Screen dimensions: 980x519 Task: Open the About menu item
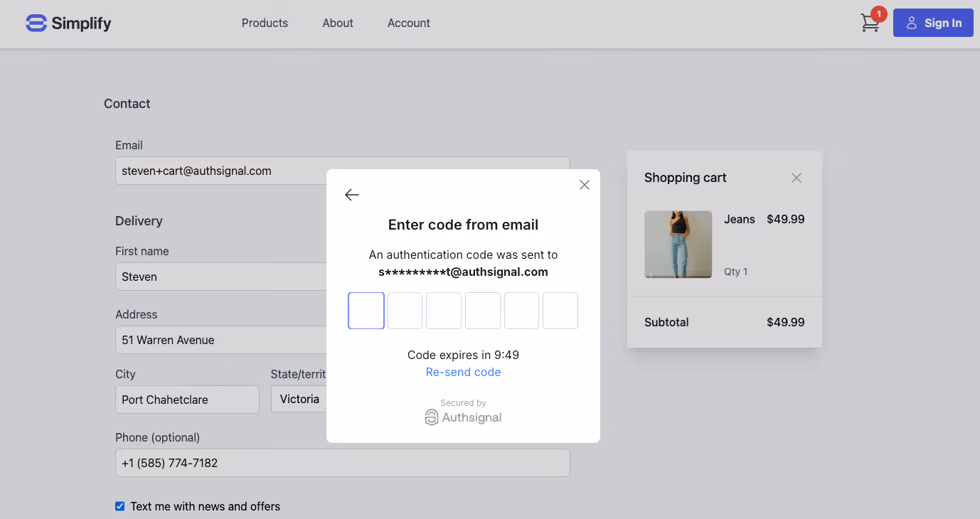pos(338,23)
